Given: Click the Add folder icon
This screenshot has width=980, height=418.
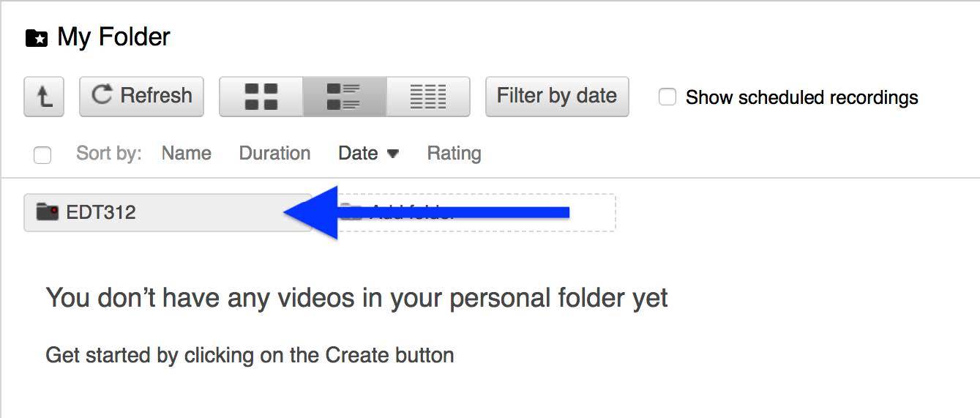Looking at the screenshot, I should (x=352, y=212).
